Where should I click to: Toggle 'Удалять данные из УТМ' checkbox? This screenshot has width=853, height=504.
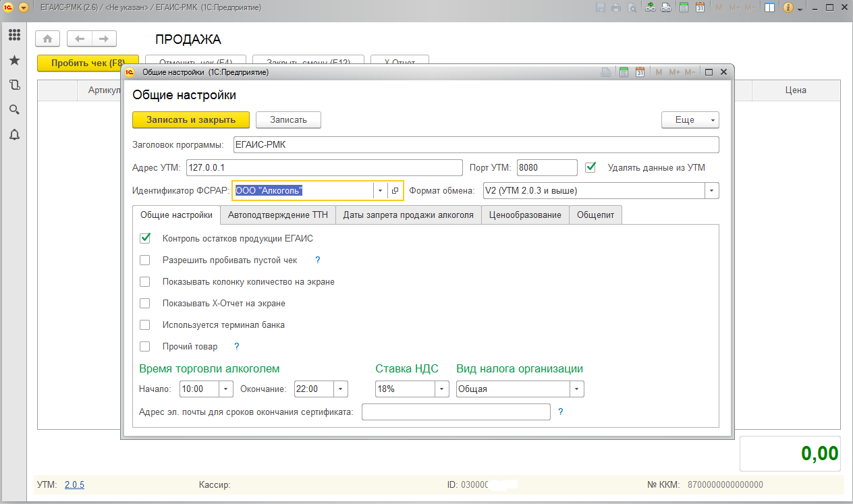[x=591, y=167]
